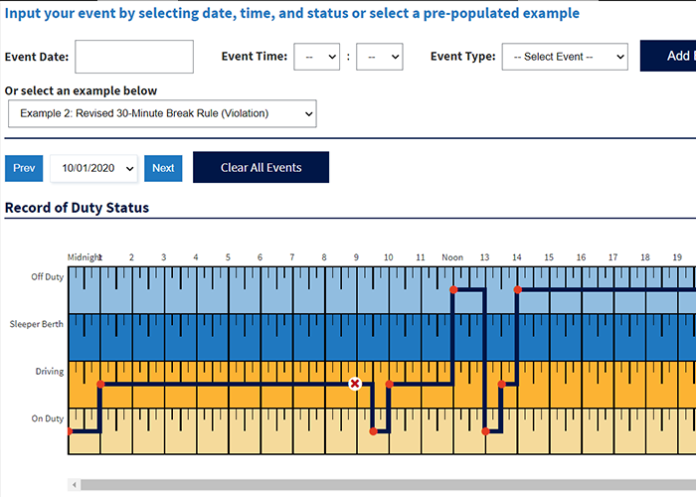Select the Off Duty dot at hour 14
The image size is (696, 497).
[x=517, y=290]
